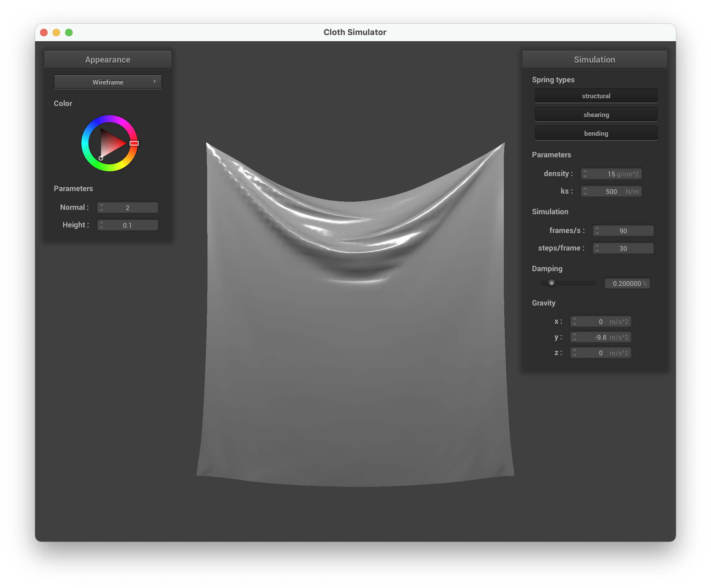The height and width of the screenshot is (588, 711).
Task: Click the frames/s stepper arrows
Action: [x=597, y=231]
